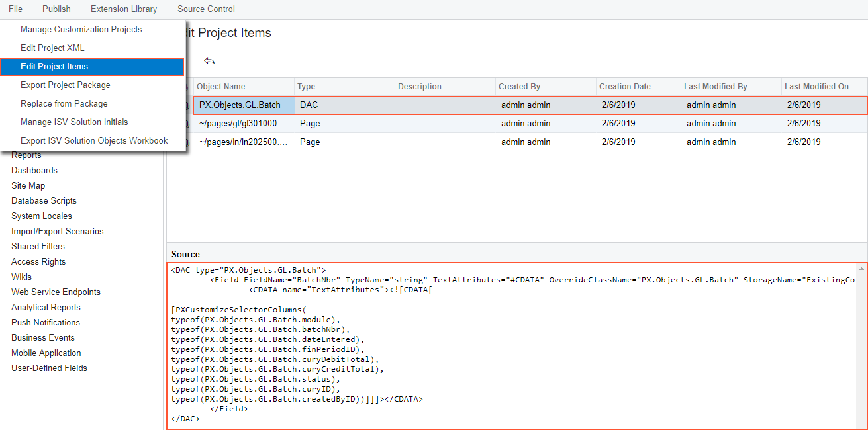Click Export ISV Solution Objects Workbook
Viewport: 868px width, 430px height.
[94, 141]
